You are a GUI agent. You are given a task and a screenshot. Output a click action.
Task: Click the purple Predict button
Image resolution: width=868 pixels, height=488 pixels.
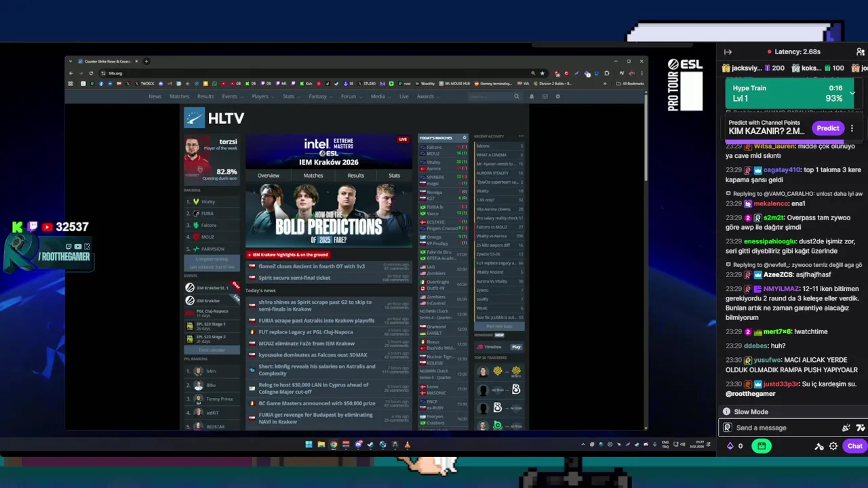coord(827,128)
